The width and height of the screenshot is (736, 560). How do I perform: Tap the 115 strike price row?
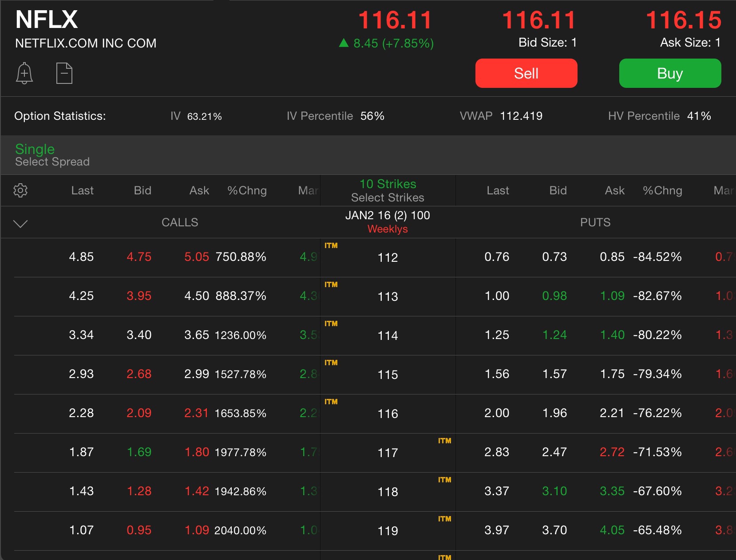388,375
